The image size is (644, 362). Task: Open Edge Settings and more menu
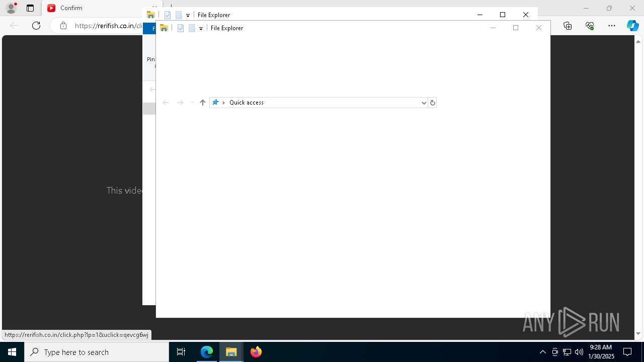point(612,26)
